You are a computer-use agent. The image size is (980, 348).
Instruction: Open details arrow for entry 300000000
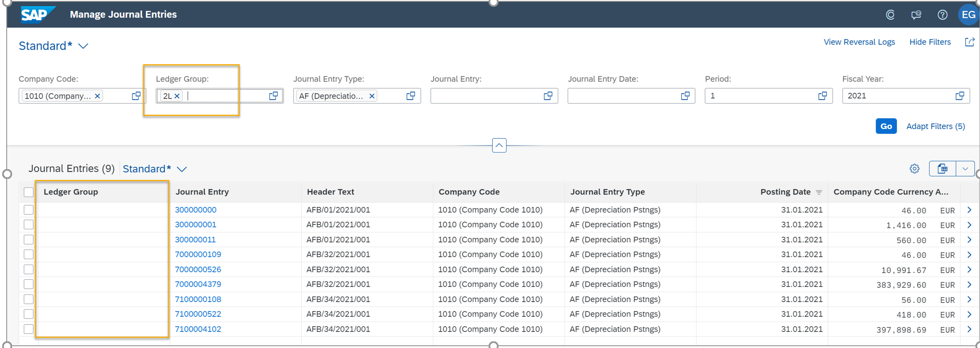(969, 210)
